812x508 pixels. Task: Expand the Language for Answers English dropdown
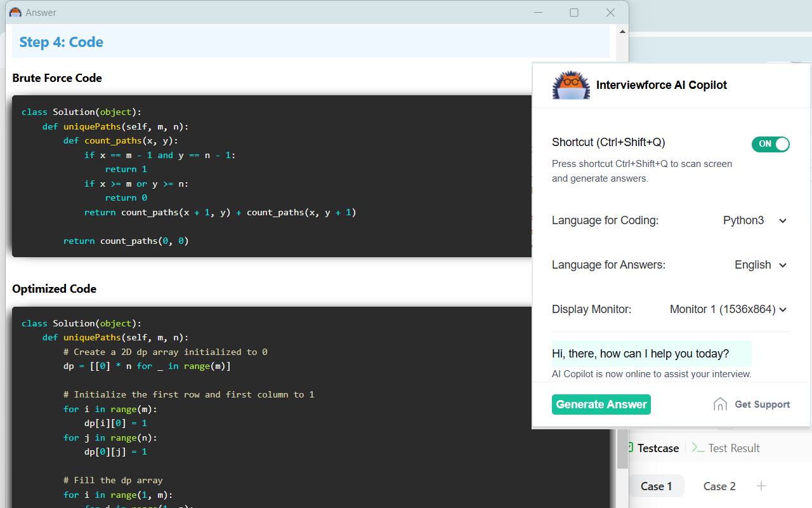click(760, 265)
